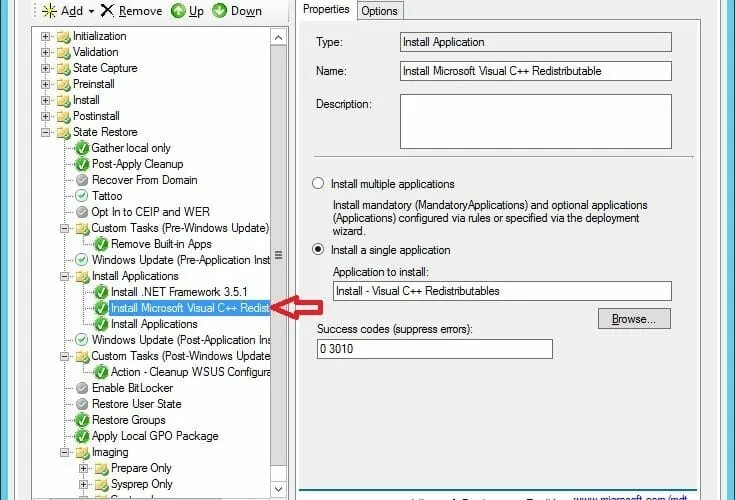Click gray icon of Enable BitLocker
This screenshot has width=735, height=500.
coord(82,388)
